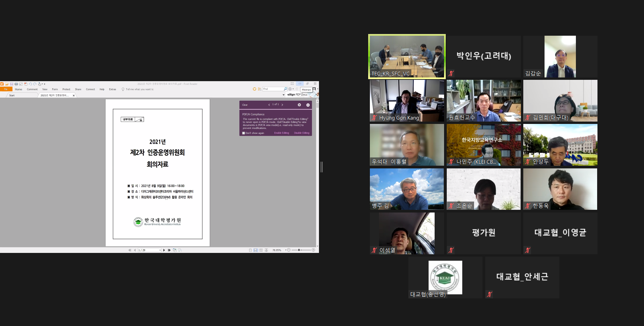Open notification settings gear in purple panel

coord(299,105)
